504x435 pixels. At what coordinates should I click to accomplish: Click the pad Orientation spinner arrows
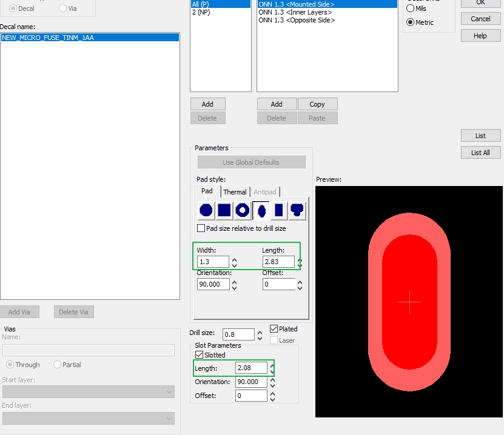[234, 284]
